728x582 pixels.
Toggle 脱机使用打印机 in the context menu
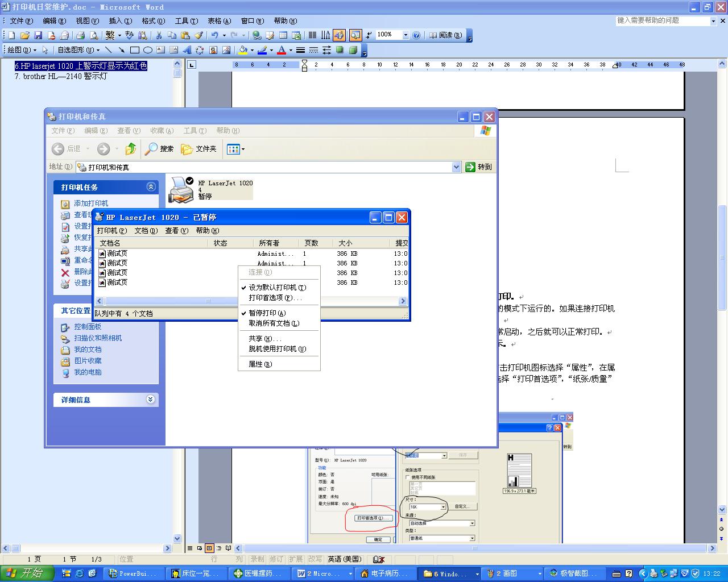[277, 349]
